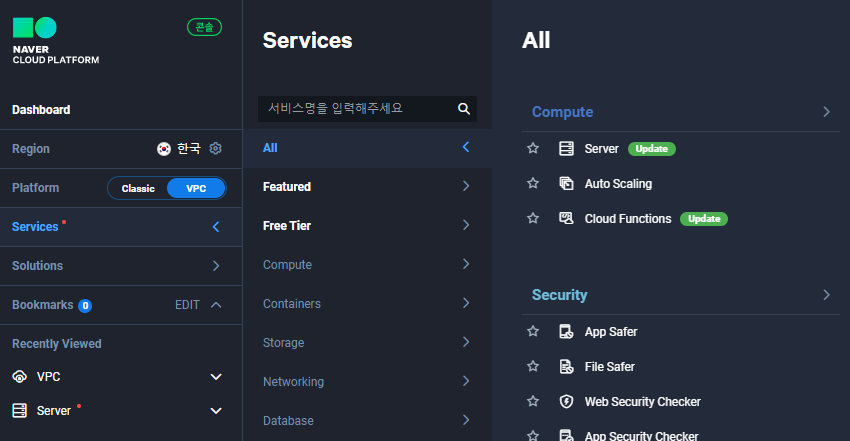Open region settings gear icon
The height and width of the screenshot is (441, 850).
coord(216,148)
